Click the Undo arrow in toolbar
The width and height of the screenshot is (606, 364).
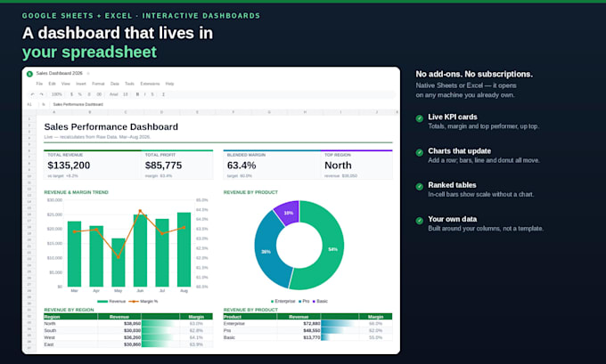point(32,94)
